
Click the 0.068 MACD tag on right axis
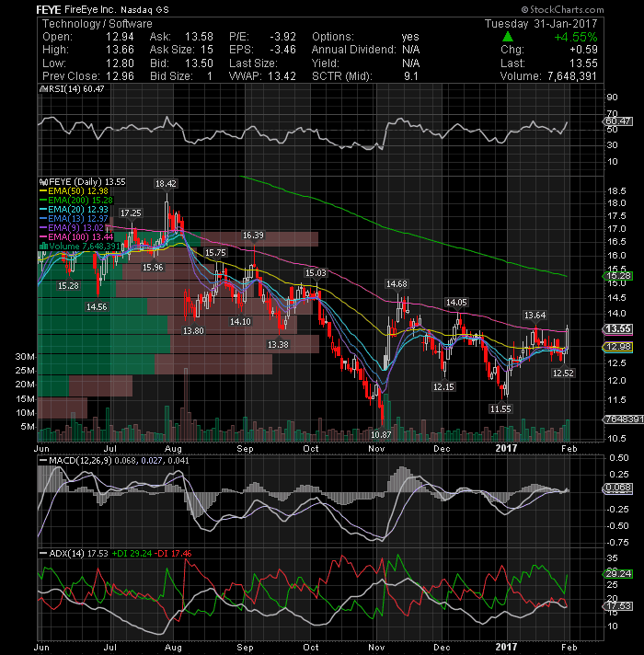point(618,488)
